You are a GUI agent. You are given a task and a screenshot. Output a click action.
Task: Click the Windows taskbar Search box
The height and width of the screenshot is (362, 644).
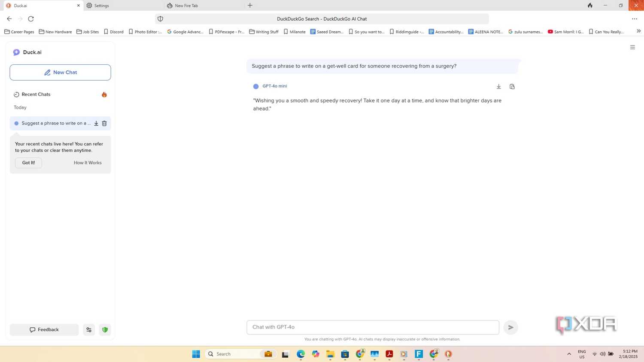tap(240, 354)
